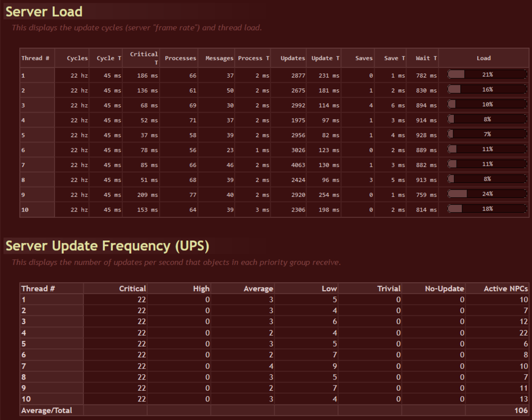Click the 18% load bar for thread 10
Viewport: 532px width, 420px height.
pos(487,208)
